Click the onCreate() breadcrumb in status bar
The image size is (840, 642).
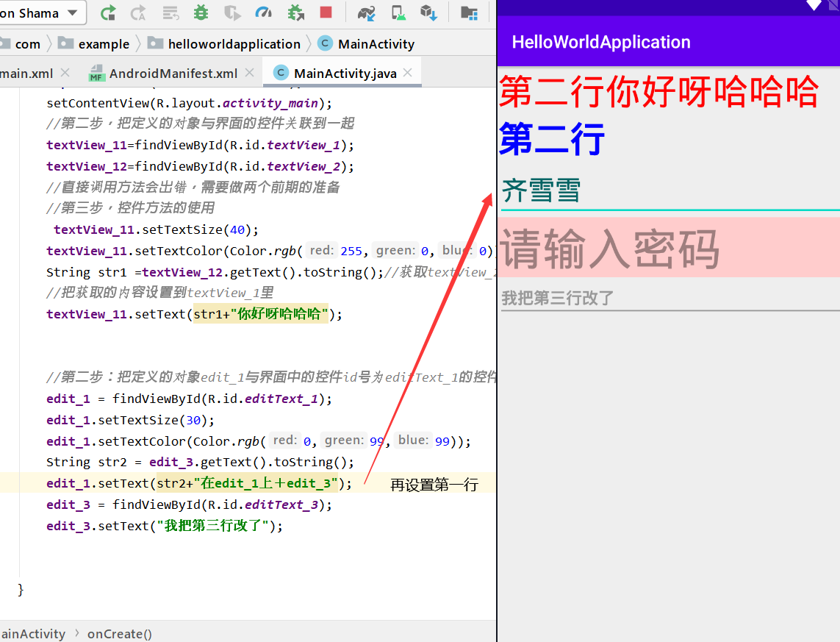[120, 634]
